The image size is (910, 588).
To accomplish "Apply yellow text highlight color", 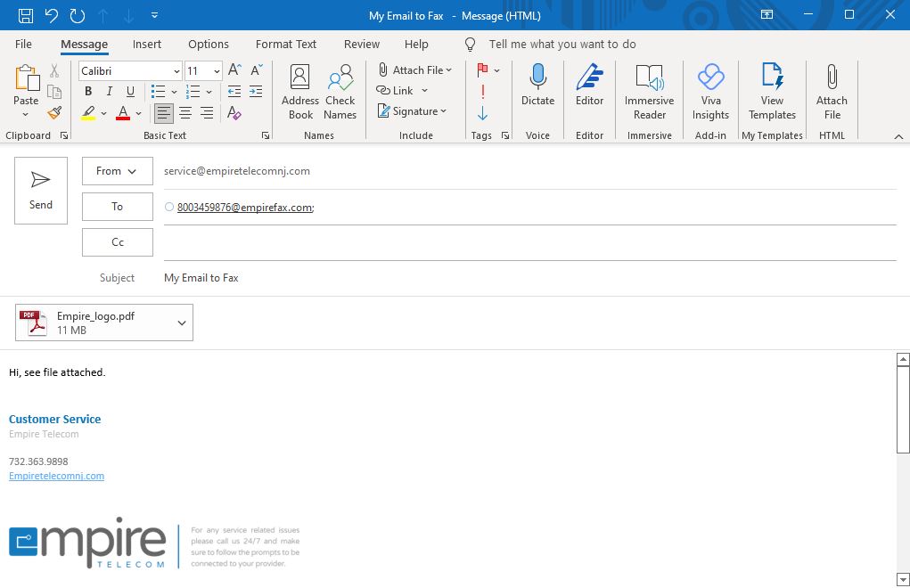I will click(88, 112).
